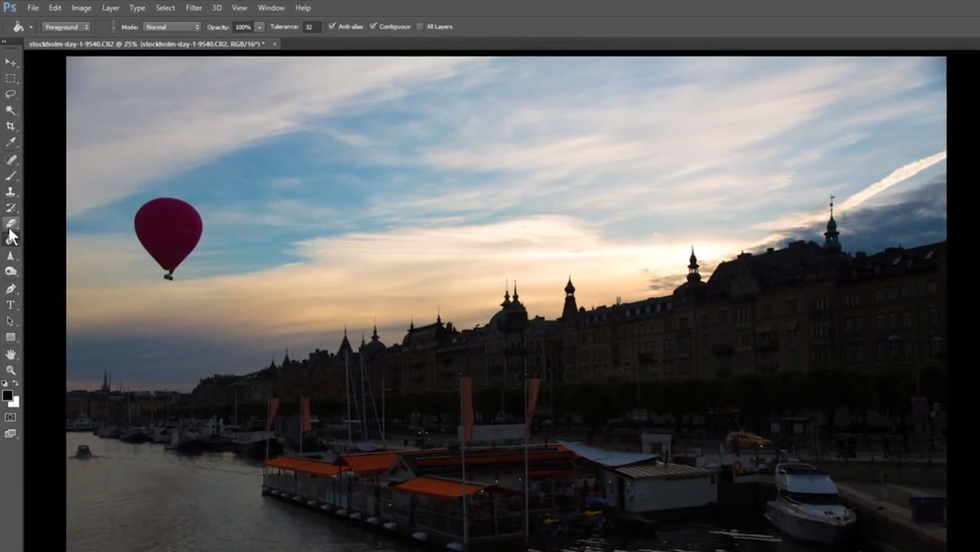Select the Clone Stamp tool
Image resolution: width=980 pixels, height=552 pixels.
click(x=11, y=192)
